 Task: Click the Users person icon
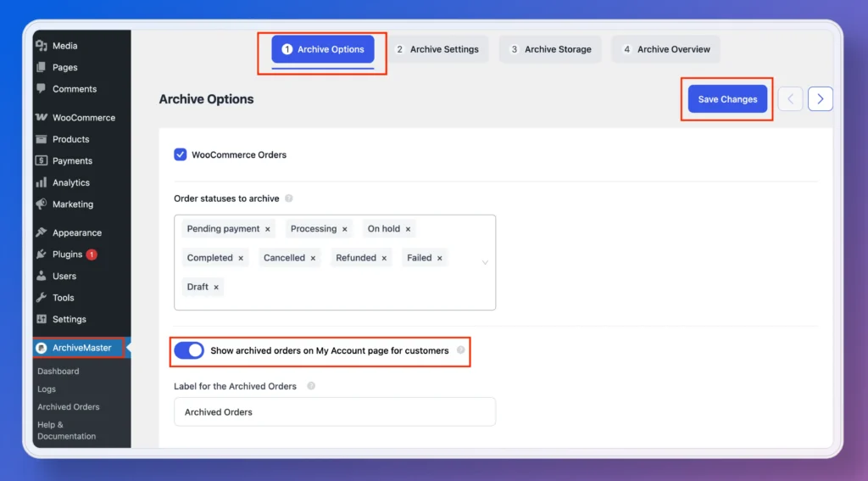click(42, 276)
